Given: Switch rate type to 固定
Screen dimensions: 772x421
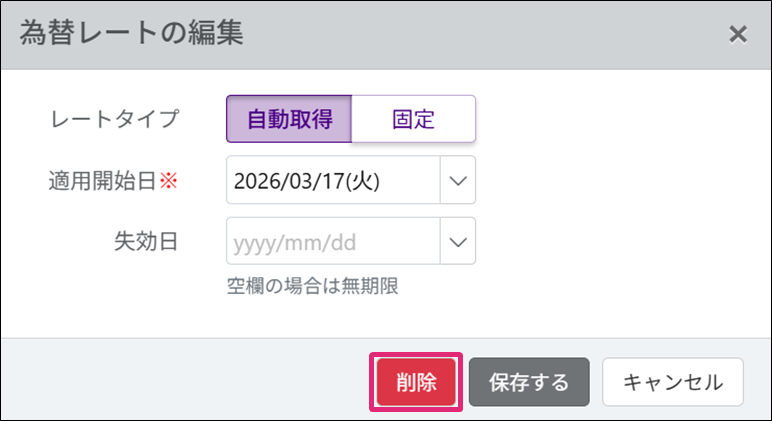Looking at the screenshot, I should [413, 119].
